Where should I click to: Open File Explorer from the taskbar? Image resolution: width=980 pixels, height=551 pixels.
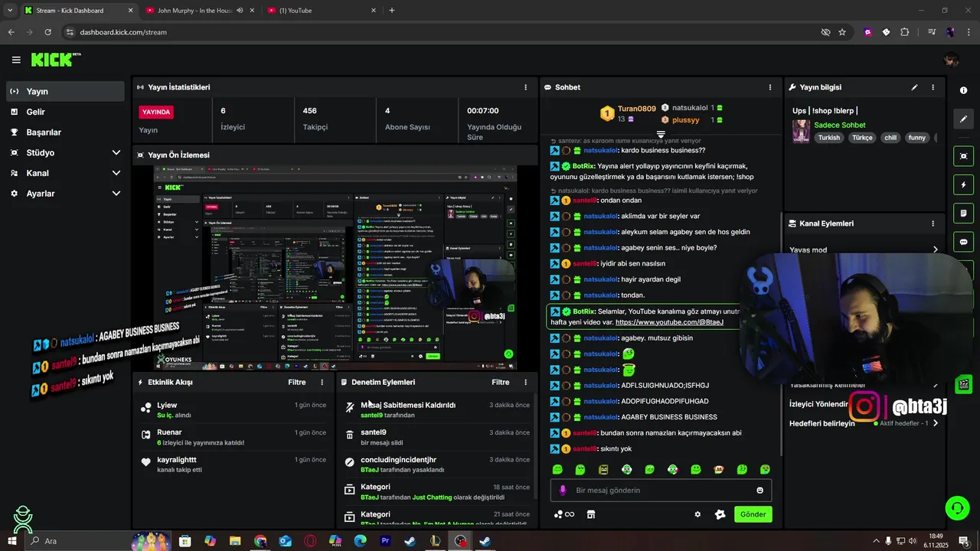tap(235, 541)
